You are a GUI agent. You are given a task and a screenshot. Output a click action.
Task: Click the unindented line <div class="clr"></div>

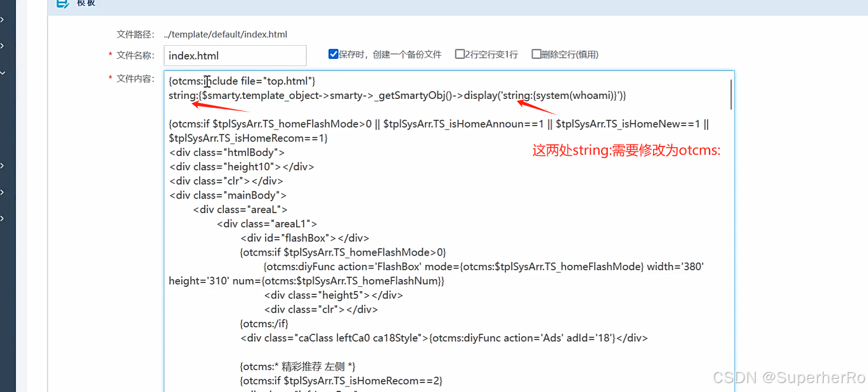coord(226,181)
